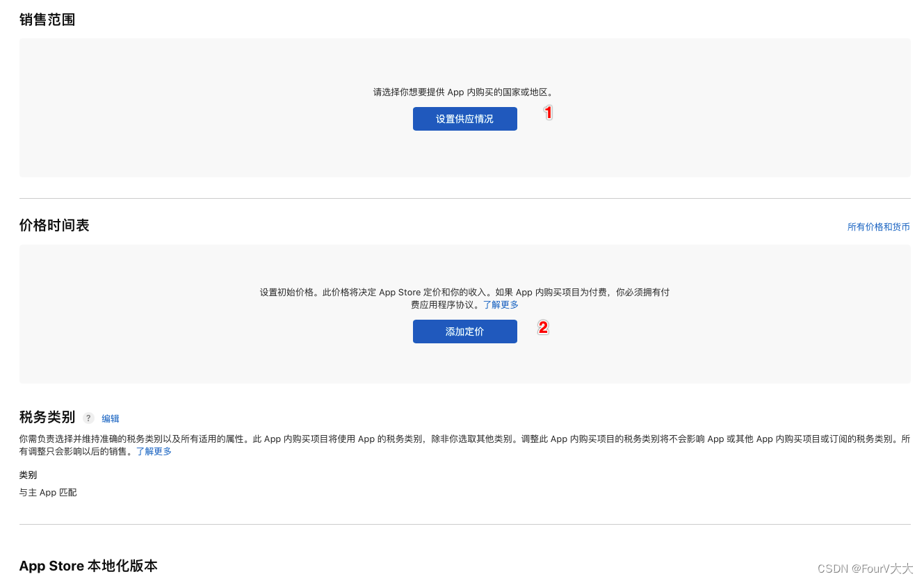Click the 价格时间表 section heading

pos(54,225)
